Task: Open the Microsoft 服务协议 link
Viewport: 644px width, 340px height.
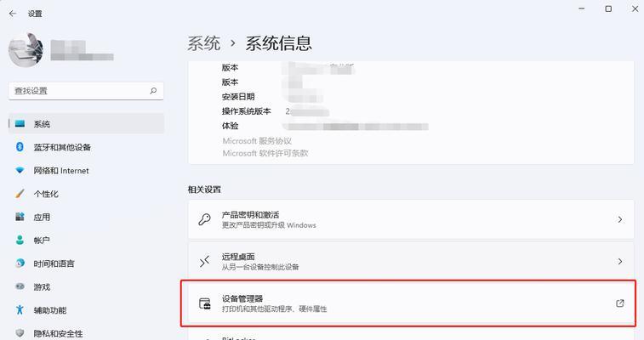Action: 257,141
